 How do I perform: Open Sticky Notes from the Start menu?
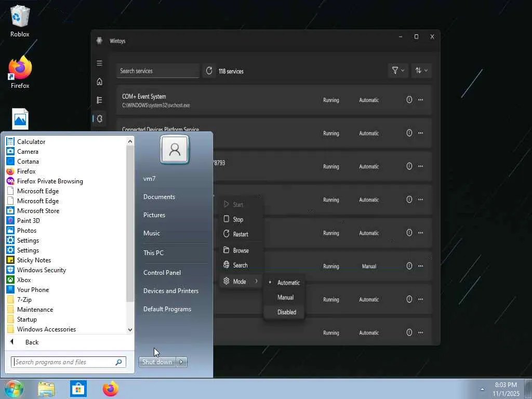(x=66, y=260)
